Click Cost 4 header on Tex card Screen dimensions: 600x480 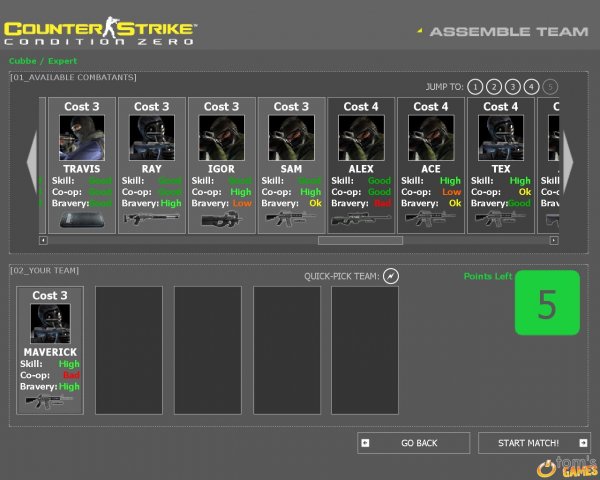click(x=501, y=106)
